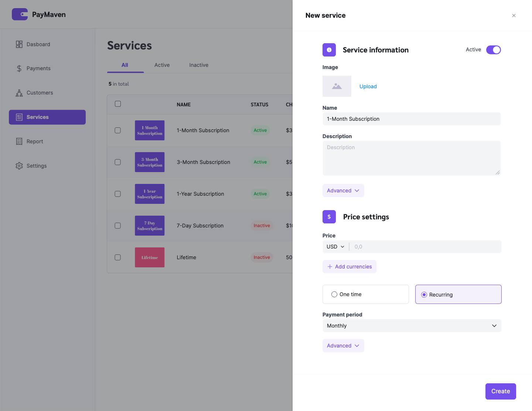The width and height of the screenshot is (532, 411).
Task: Toggle the Active service switch off
Action: click(x=493, y=50)
